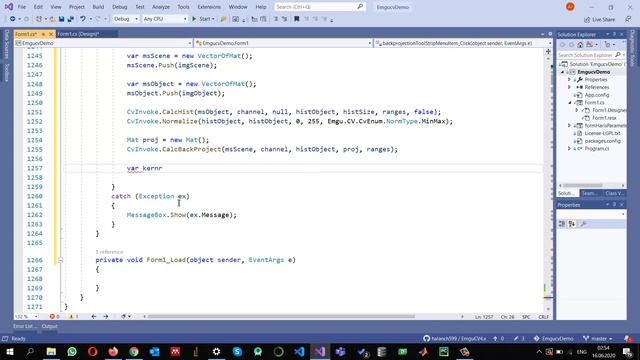Screen dimensions: 640x360
Task: Open the Error List tab
Action: (x=24, y=326)
